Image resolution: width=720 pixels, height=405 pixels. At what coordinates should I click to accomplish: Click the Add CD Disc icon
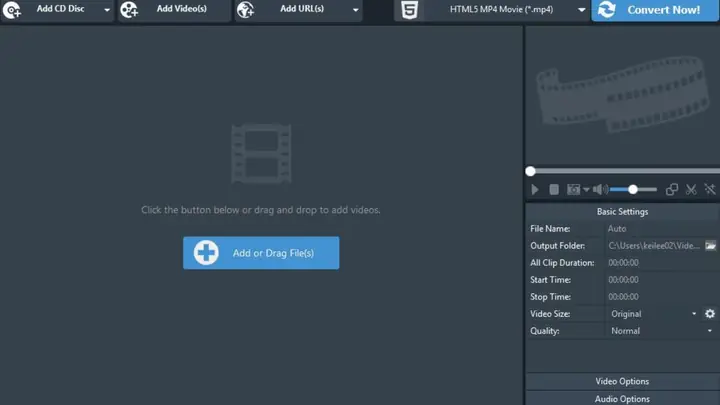coord(11,10)
